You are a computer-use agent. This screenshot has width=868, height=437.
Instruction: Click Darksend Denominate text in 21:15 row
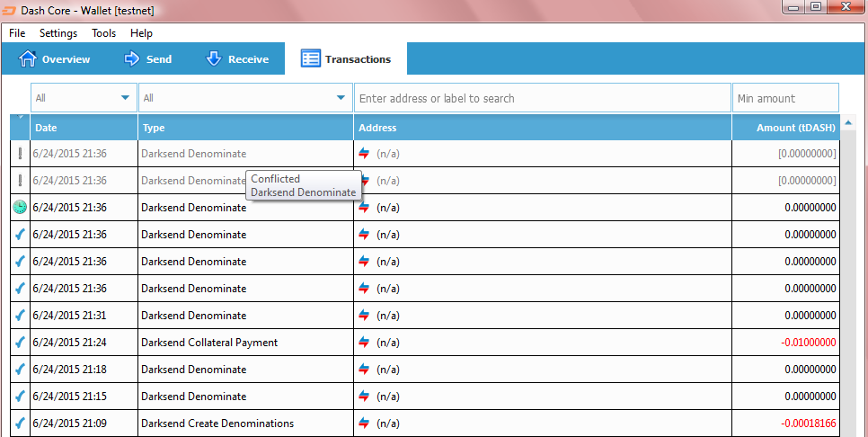(194, 397)
